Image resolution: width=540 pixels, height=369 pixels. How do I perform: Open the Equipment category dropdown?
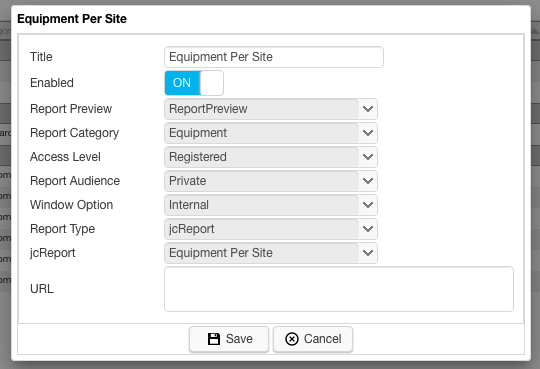pyautogui.click(x=271, y=133)
